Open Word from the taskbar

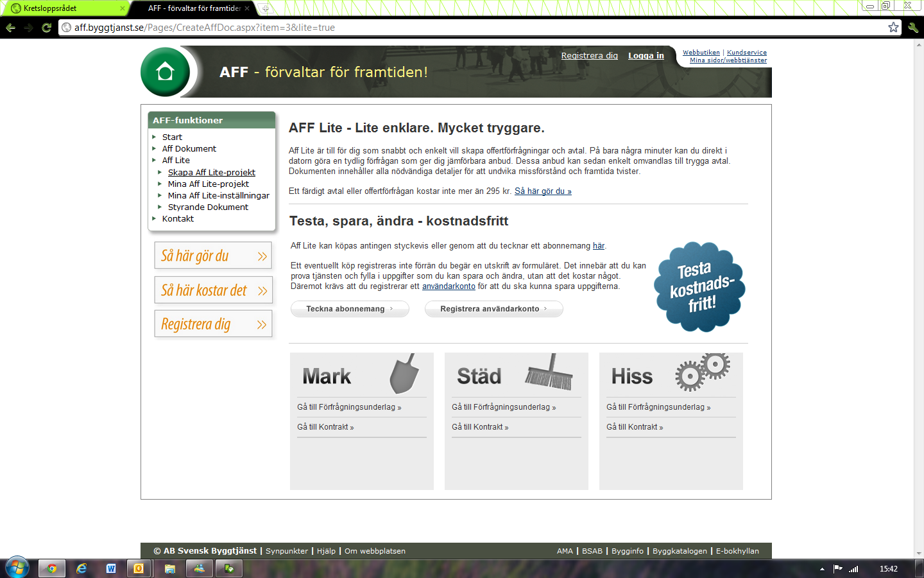click(111, 568)
